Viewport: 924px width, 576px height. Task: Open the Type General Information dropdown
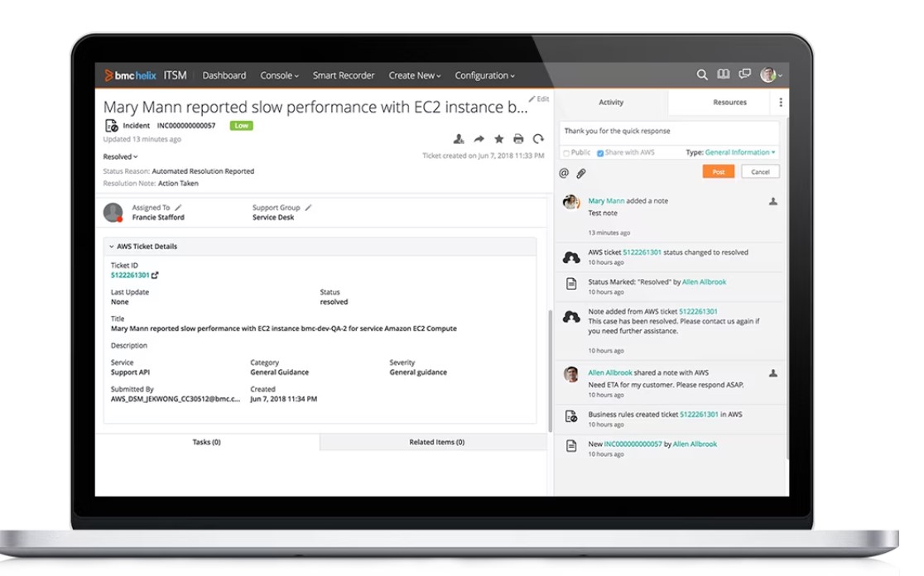[x=740, y=152]
